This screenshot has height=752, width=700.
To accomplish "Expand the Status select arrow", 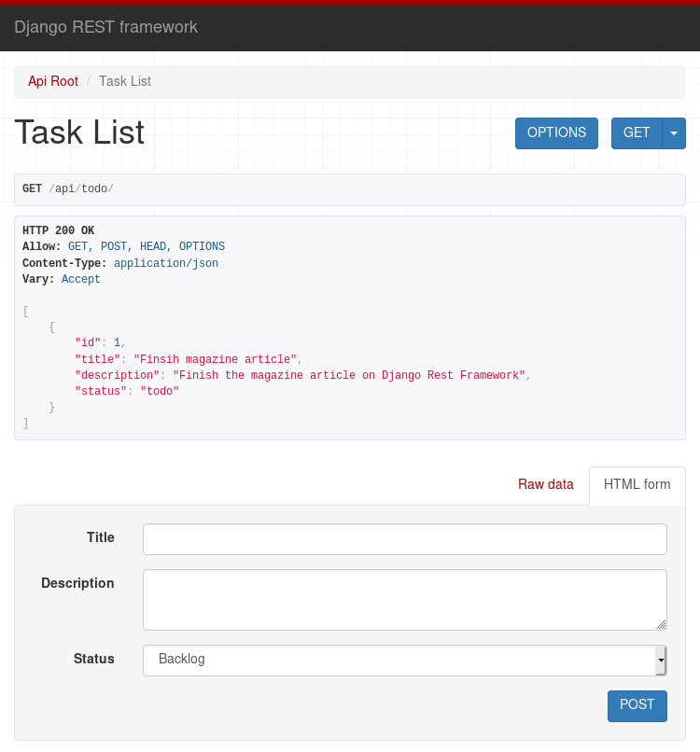I will tap(661, 661).
